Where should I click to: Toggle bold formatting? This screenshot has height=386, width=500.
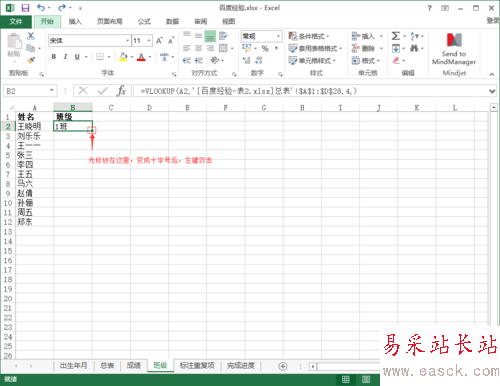(54, 57)
